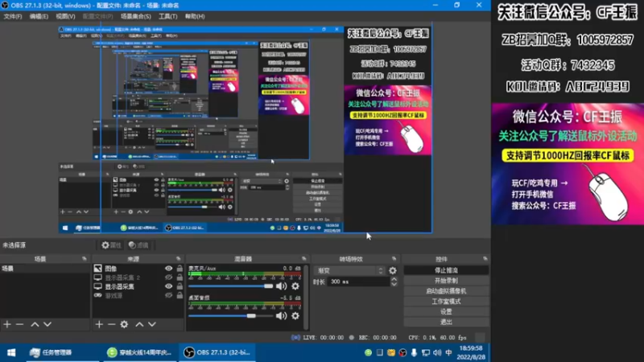The height and width of the screenshot is (362, 644).
Task: Show the 游戏源 source with its eye icon
Action: click(168, 295)
